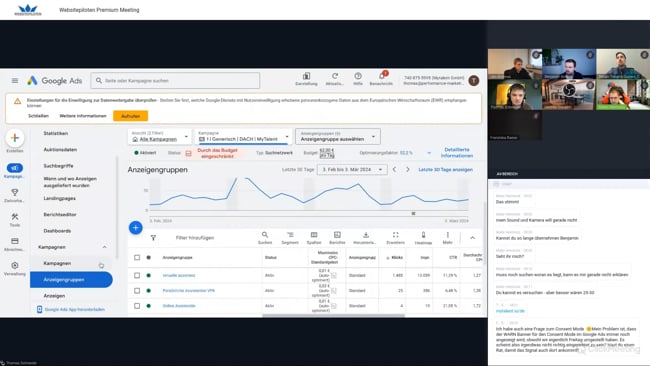Open the Benachrichtigungen bell icon

coord(382,76)
